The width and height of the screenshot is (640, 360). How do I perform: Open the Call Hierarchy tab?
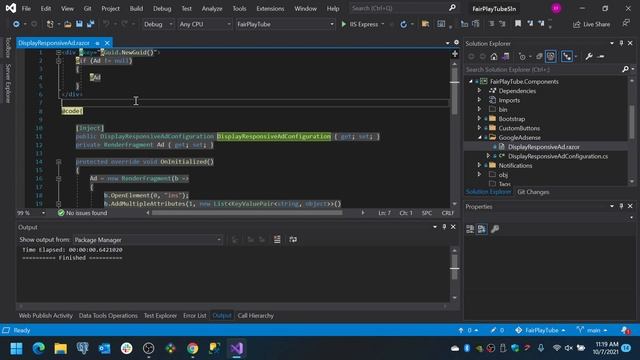tap(256, 316)
